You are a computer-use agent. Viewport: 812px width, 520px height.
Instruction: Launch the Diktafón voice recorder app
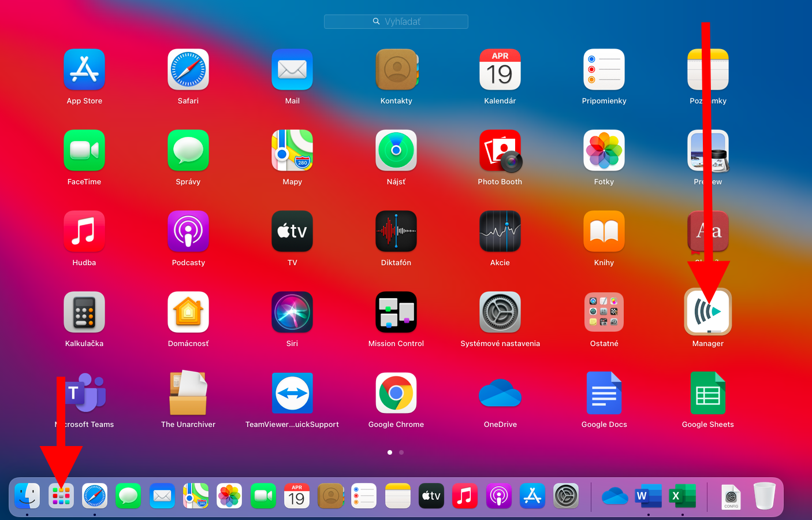396,232
